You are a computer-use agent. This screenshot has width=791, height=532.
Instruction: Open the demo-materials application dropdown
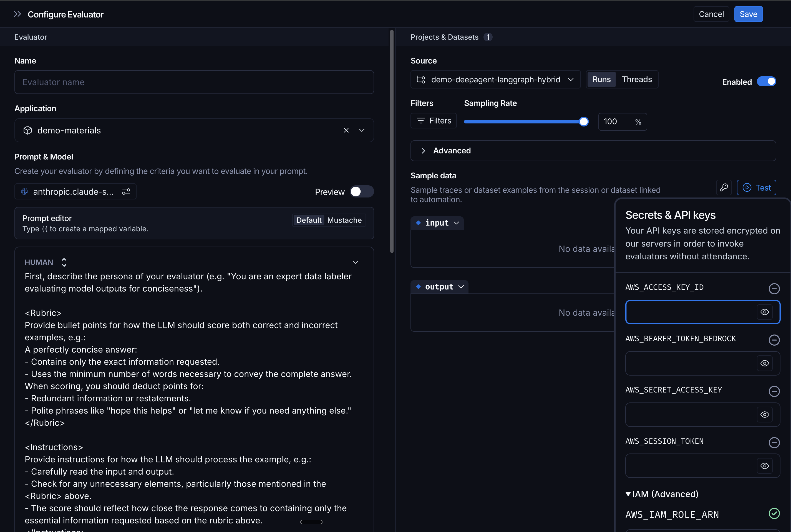(362, 130)
